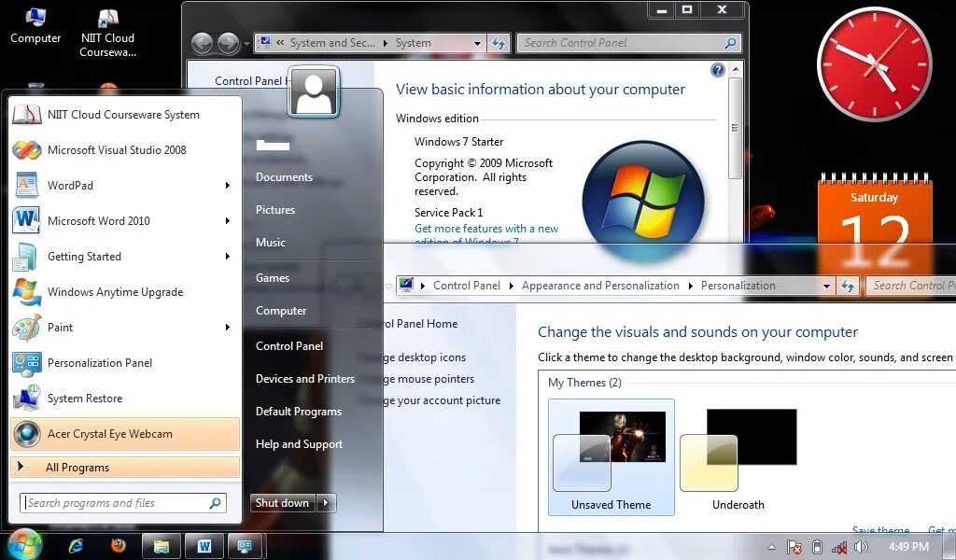Click Forward button in System window
Viewport: 956px width, 560px height.
click(x=228, y=43)
